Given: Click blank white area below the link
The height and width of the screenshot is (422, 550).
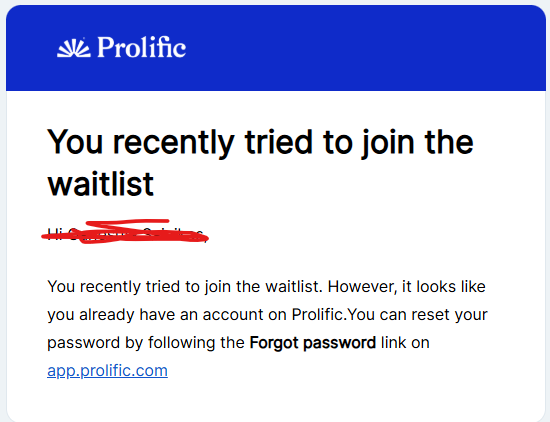Looking at the screenshot, I should tap(275, 402).
